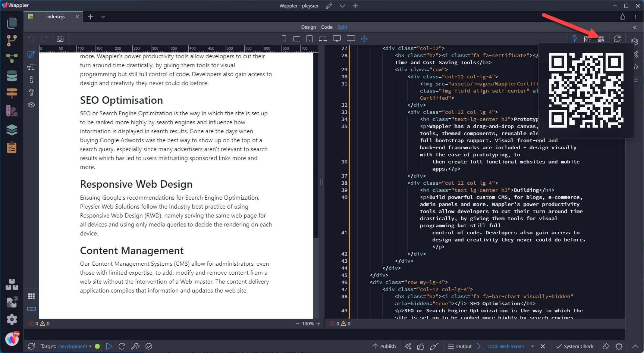Click the QR code preview icon
The width and height of the screenshot is (644, 353).
(601, 39)
